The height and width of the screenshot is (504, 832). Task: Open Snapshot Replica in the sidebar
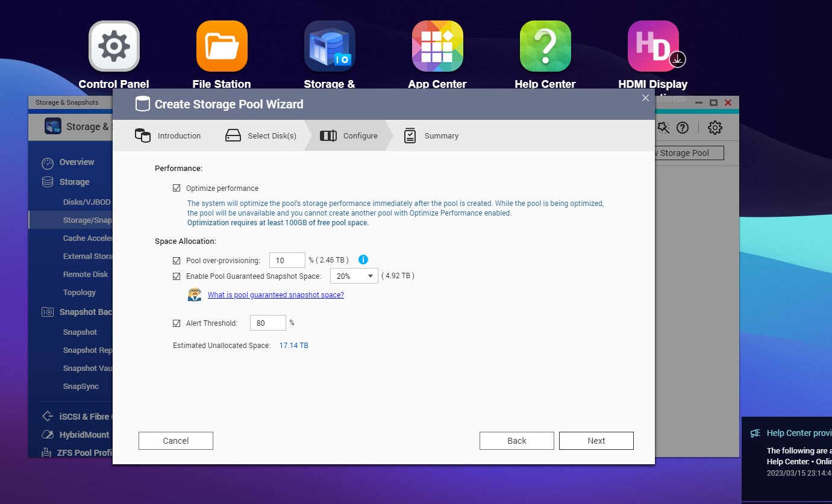(x=87, y=350)
